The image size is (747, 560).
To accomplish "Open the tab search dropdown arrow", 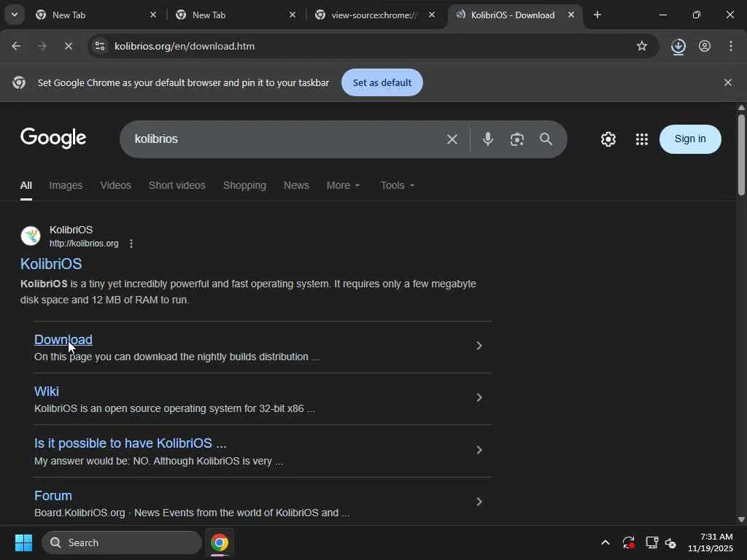I will click(15, 15).
